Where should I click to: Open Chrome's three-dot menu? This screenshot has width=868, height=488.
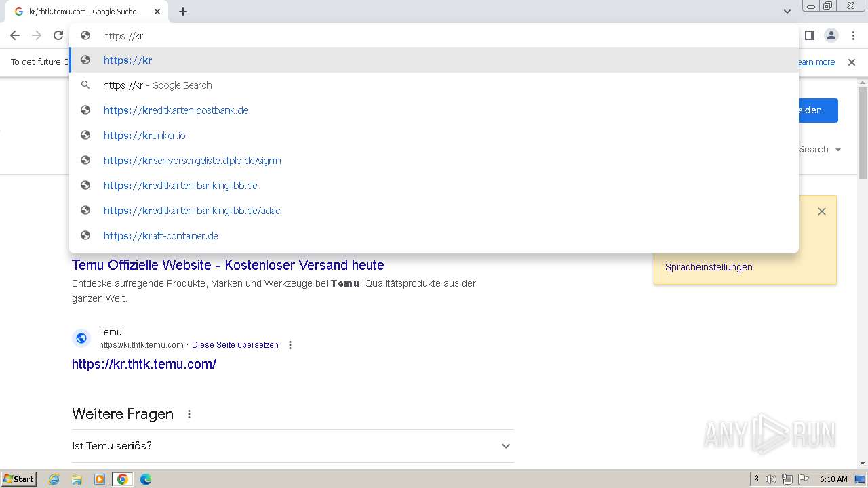pos(854,35)
